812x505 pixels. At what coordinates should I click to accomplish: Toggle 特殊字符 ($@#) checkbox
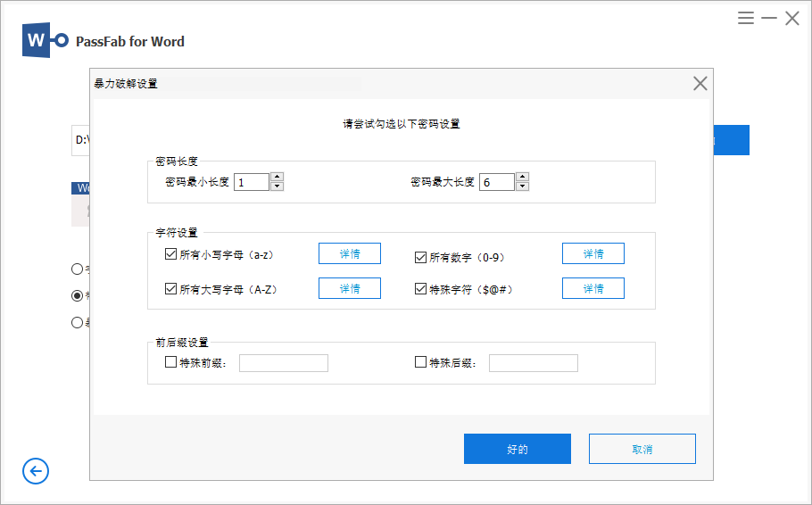[420, 288]
